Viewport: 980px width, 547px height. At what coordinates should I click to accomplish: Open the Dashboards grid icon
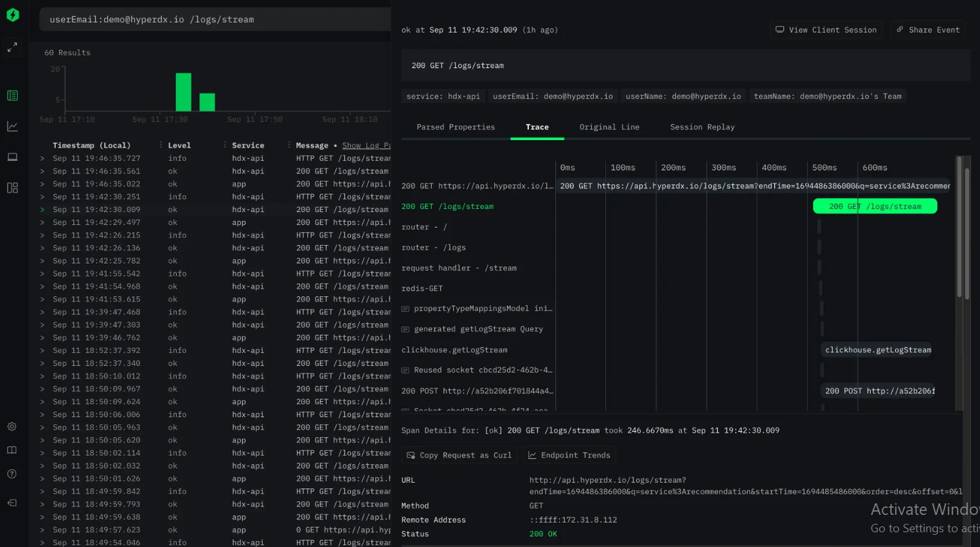(x=12, y=188)
